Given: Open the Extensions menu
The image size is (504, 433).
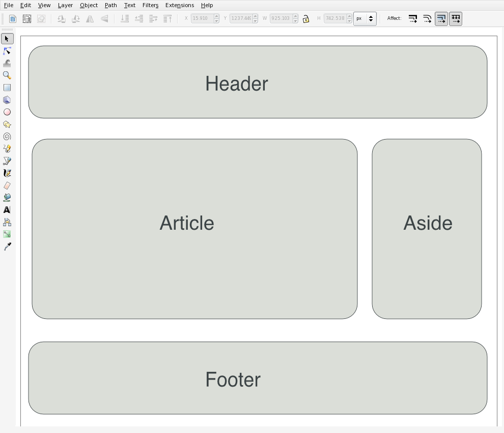Looking at the screenshot, I should 179,5.
